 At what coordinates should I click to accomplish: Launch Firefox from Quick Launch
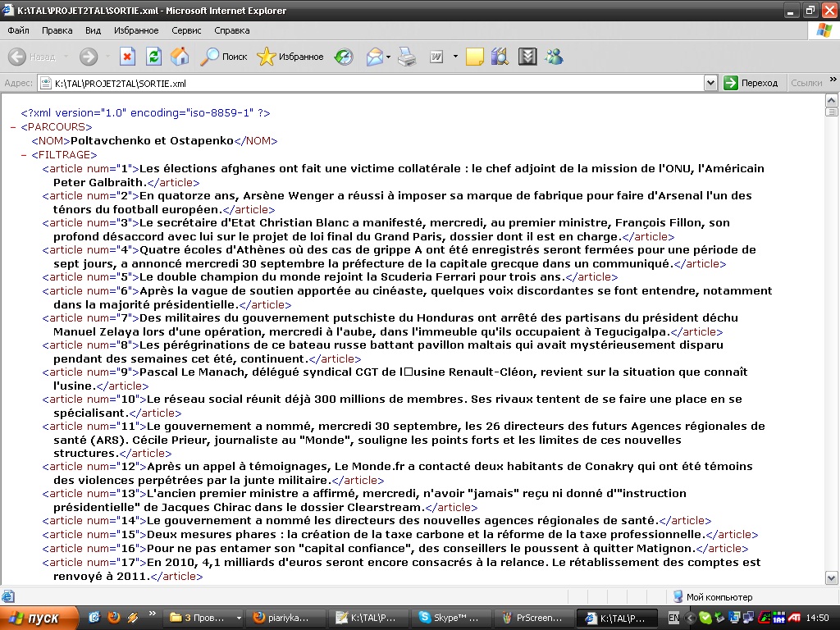tap(113, 618)
